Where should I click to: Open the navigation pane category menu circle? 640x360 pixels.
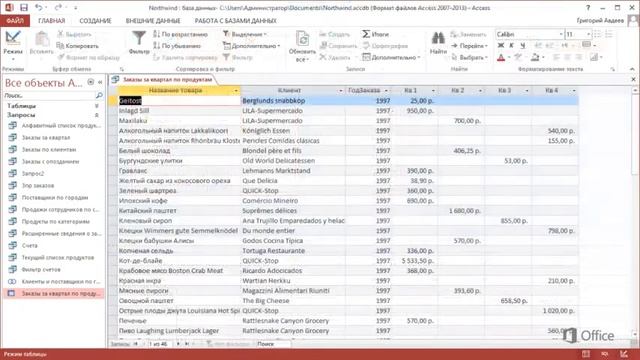click(x=91, y=82)
